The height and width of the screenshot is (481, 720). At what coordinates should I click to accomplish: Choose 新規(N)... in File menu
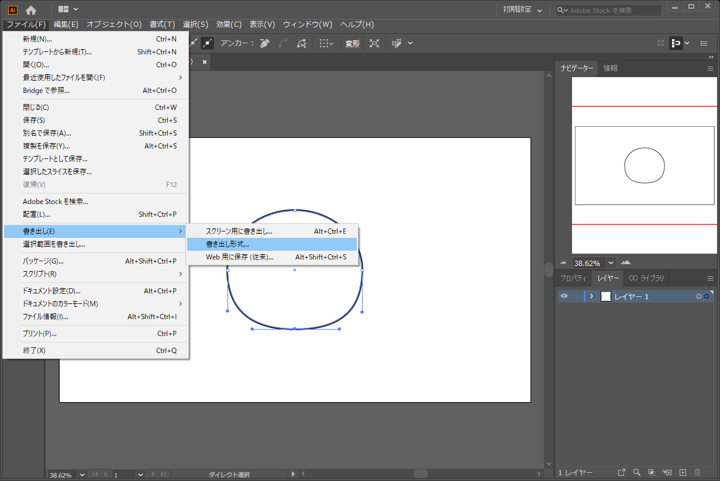click(x=96, y=39)
